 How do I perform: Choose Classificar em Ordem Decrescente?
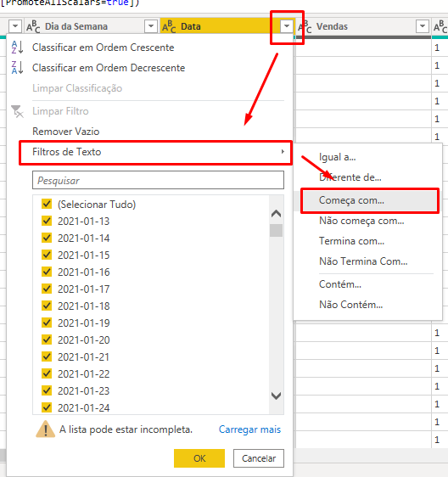point(109,68)
